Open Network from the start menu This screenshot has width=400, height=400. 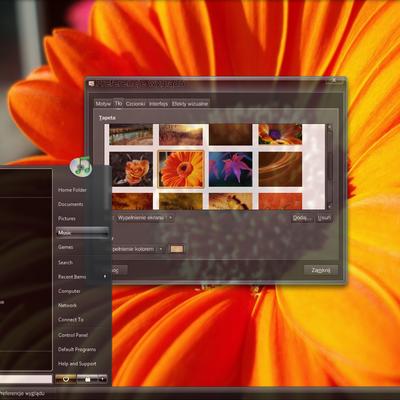[x=67, y=305]
